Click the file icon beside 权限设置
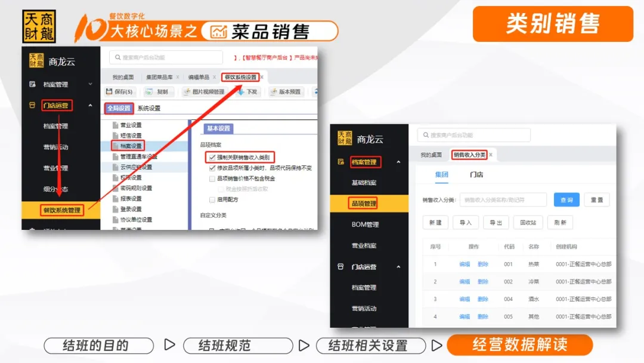 pyautogui.click(x=116, y=177)
